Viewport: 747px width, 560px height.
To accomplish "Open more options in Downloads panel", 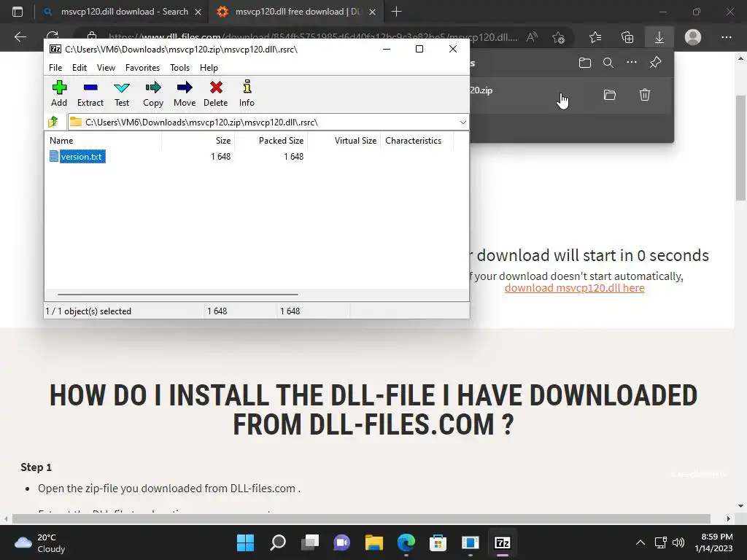I will click(x=632, y=63).
